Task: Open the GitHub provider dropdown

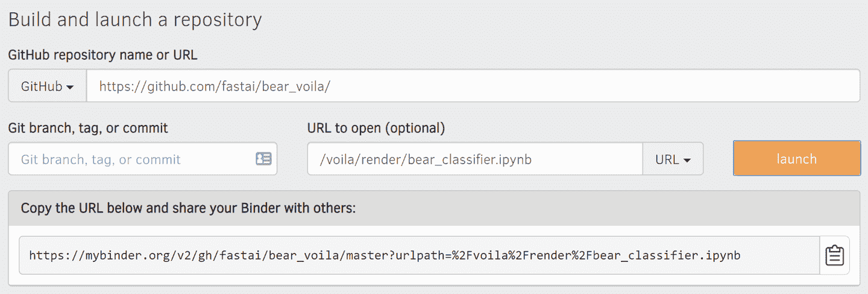Action: pos(48,86)
